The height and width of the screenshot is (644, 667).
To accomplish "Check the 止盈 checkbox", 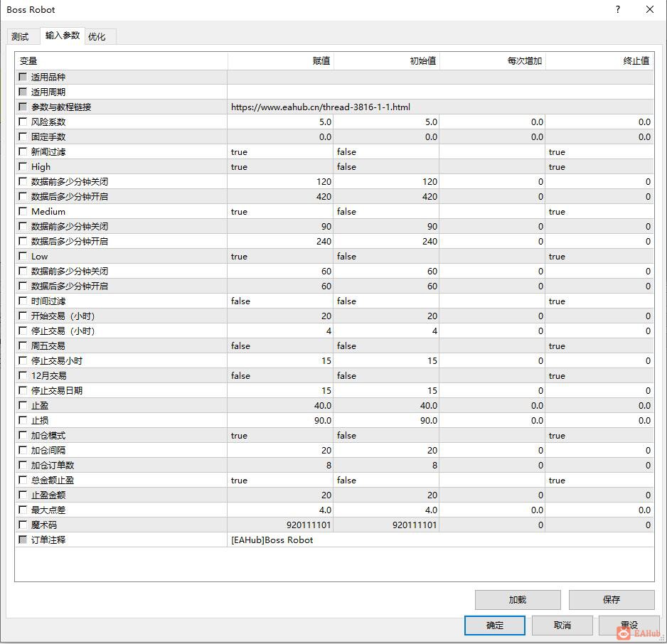I will [x=23, y=405].
